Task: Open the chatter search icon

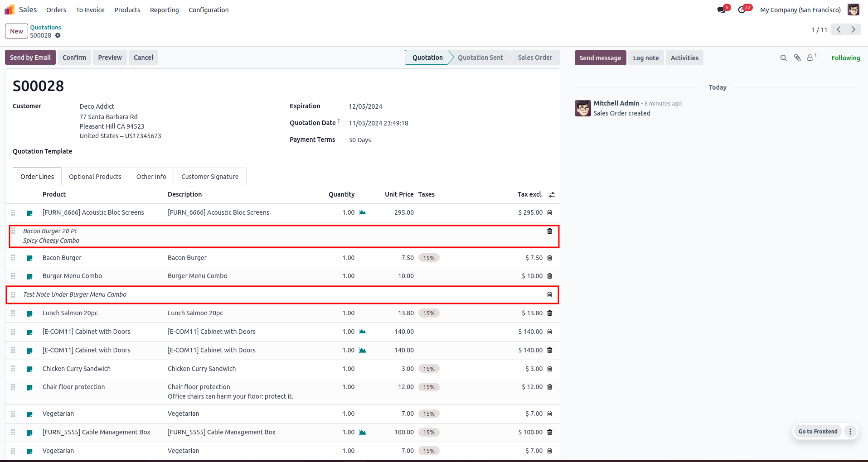Action: point(783,58)
